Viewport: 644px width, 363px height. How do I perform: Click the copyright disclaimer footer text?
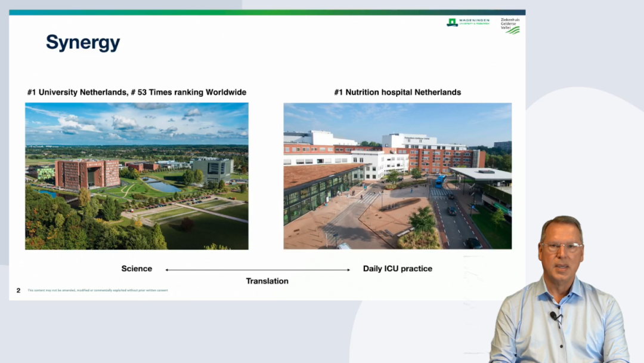[x=98, y=290]
